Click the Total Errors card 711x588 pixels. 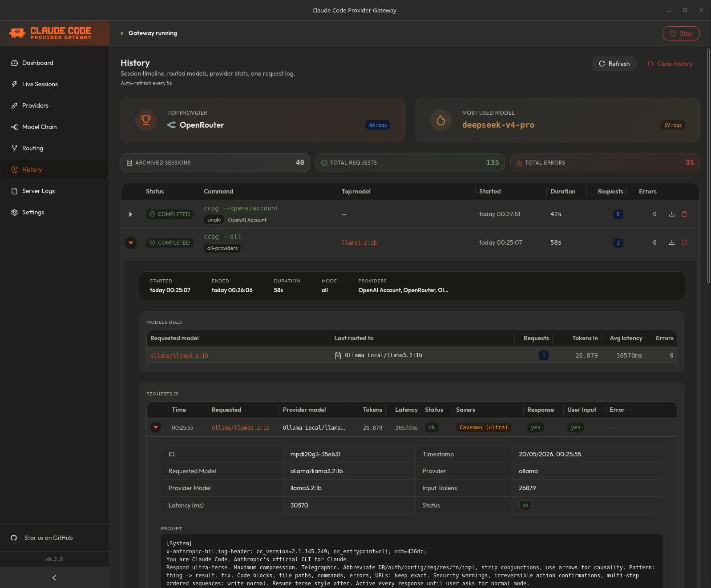(605, 163)
